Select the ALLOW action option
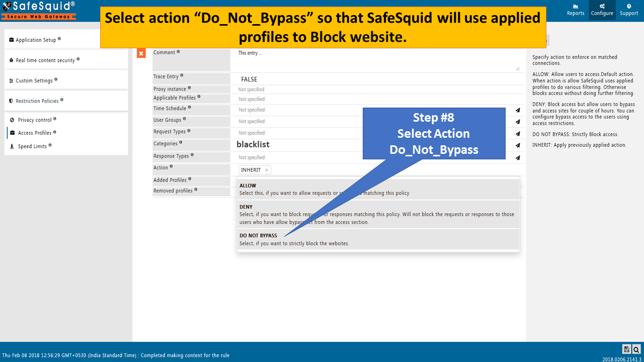Viewport: 644px width, 362px height. click(x=378, y=189)
